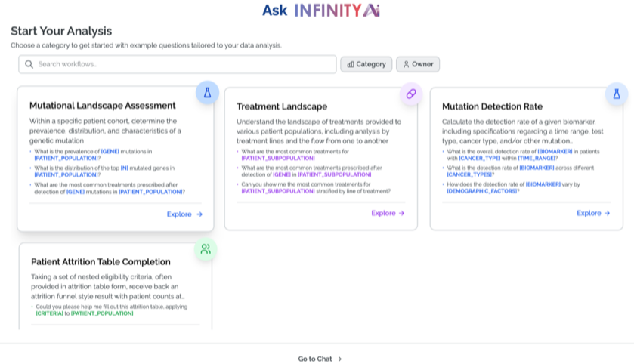Click the Mutational Landscape Assessment description paragraph
This screenshot has width=634, height=364.
105,131
